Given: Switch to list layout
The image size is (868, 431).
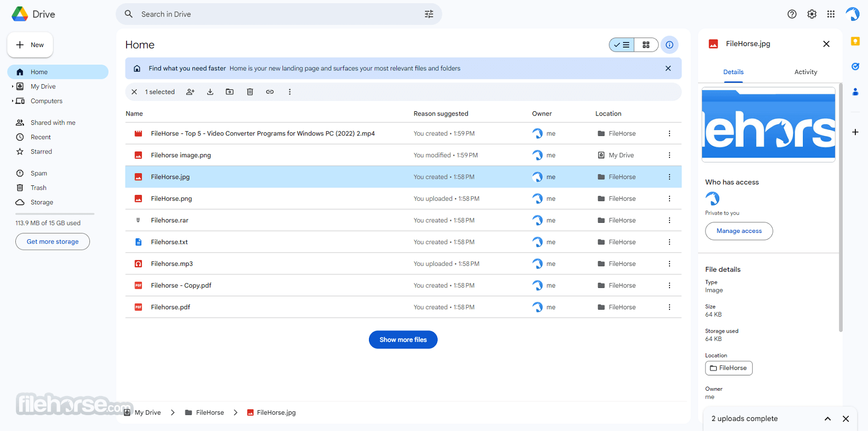Looking at the screenshot, I should point(621,45).
